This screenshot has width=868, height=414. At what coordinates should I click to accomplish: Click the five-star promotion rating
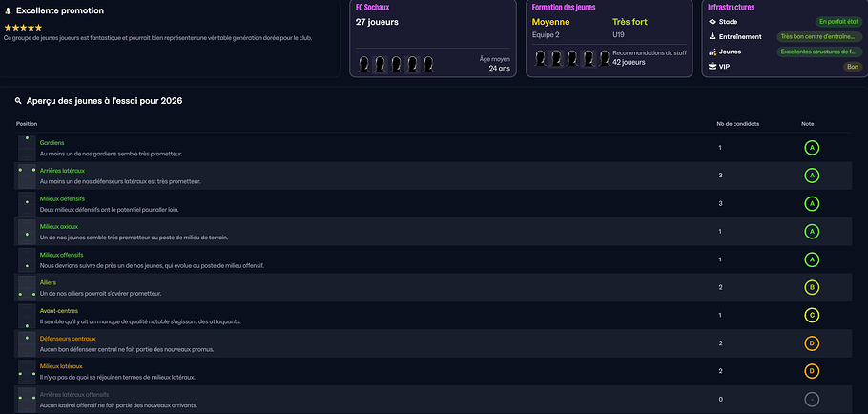pyautogui.click(x=23, y=28)
